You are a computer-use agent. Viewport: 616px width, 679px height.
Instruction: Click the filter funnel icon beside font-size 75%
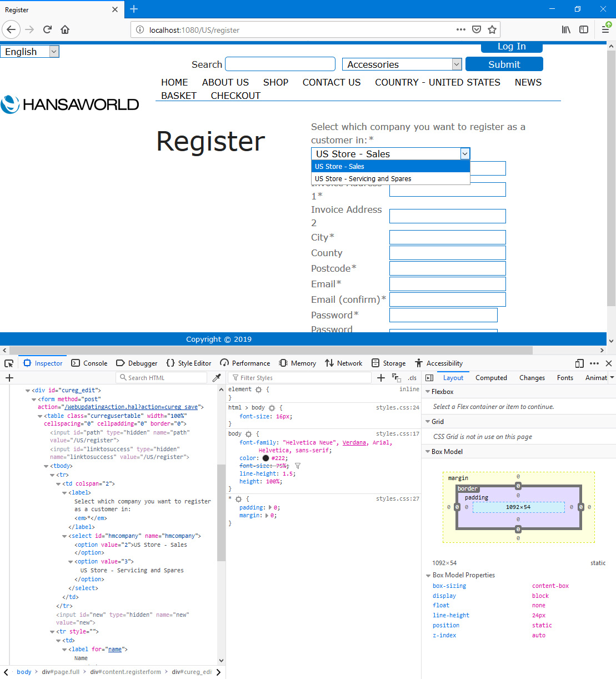pyautogui.click(x=298, y=466)
